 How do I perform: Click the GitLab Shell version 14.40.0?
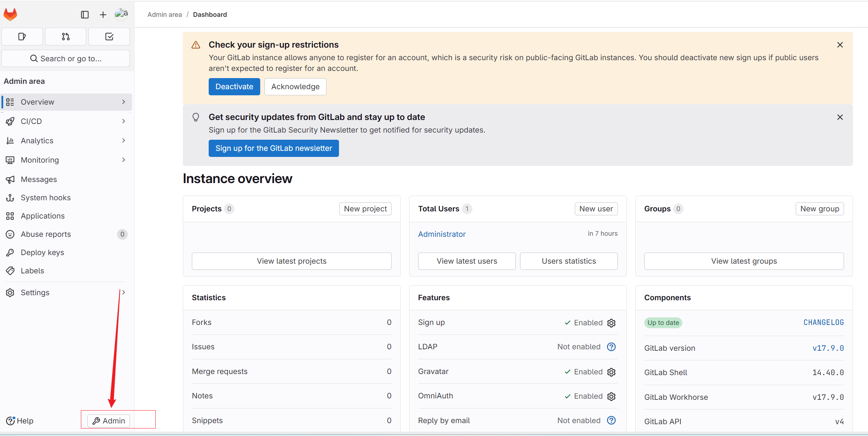828,373
